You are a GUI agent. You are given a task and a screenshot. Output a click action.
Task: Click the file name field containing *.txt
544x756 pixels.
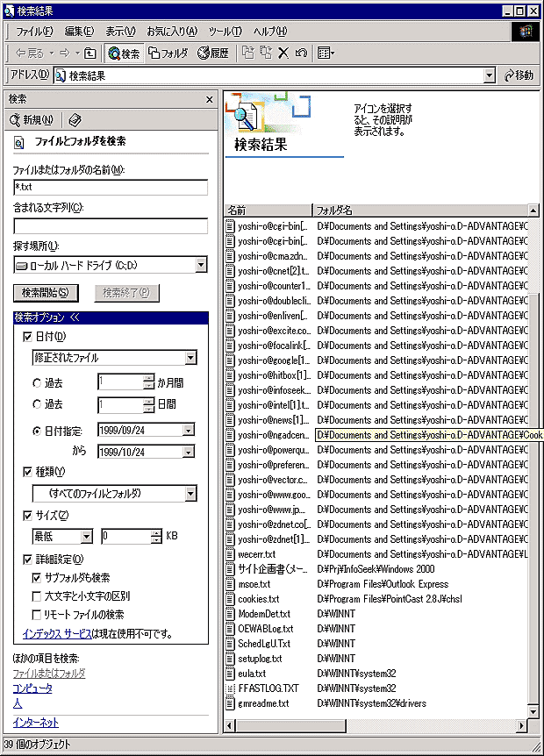coord(111,188)
